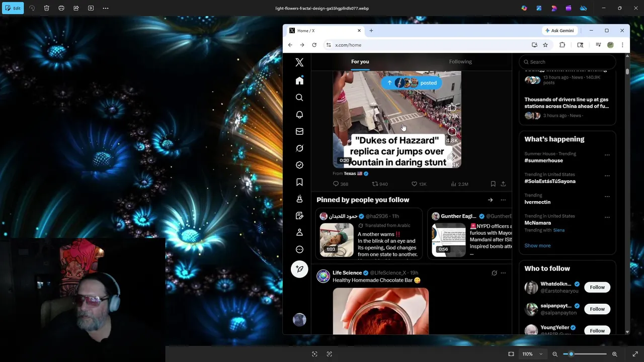Switch to the Following tab
Screen dimensions: 644x362
pos(460,61)
